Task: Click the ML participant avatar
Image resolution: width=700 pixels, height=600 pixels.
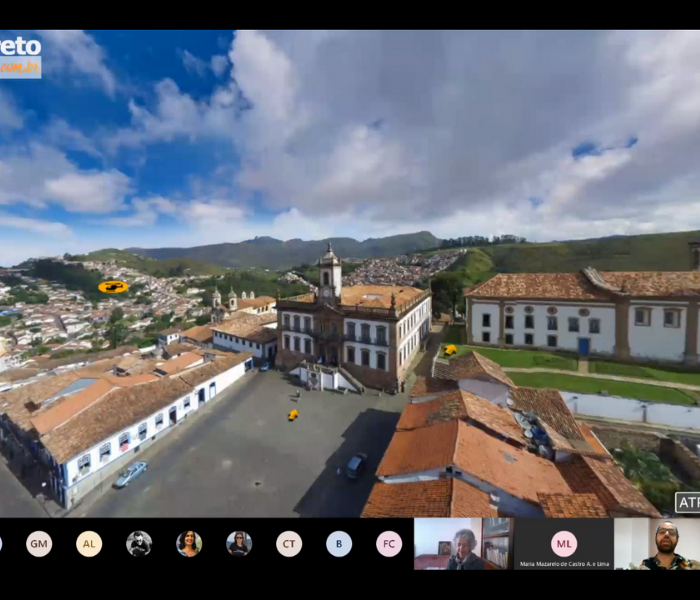Action: click(564, 543)
